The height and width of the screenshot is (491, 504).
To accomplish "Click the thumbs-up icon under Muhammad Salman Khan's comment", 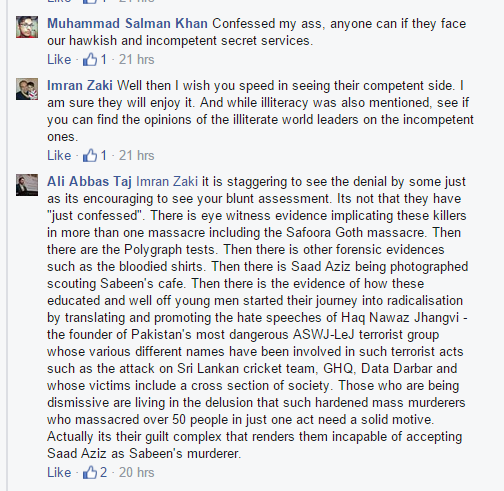I will [90, 60].
